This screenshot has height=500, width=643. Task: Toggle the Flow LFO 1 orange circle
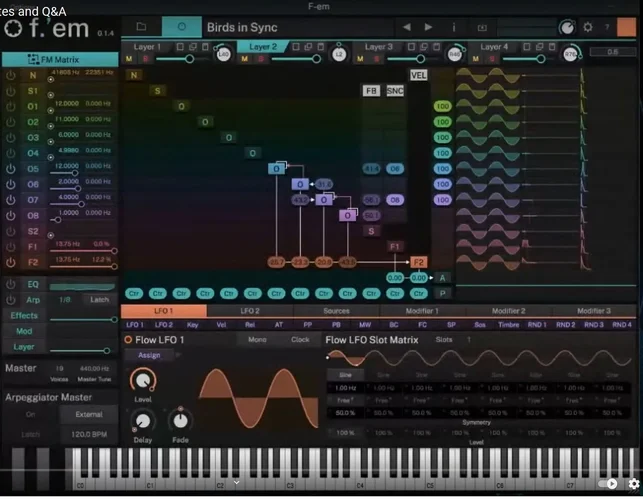[128, 340]
